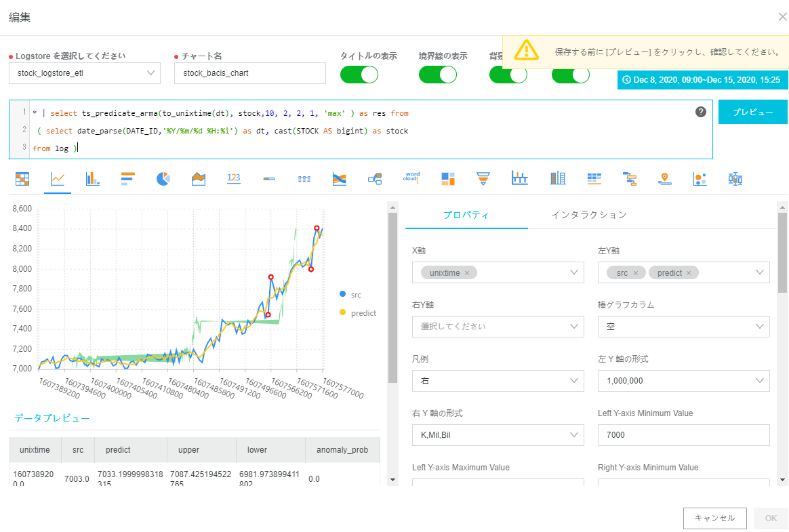The image size is (789, 532).
Task: Open the 右Y軸 selection dropdown
Action: pos(498,326)
